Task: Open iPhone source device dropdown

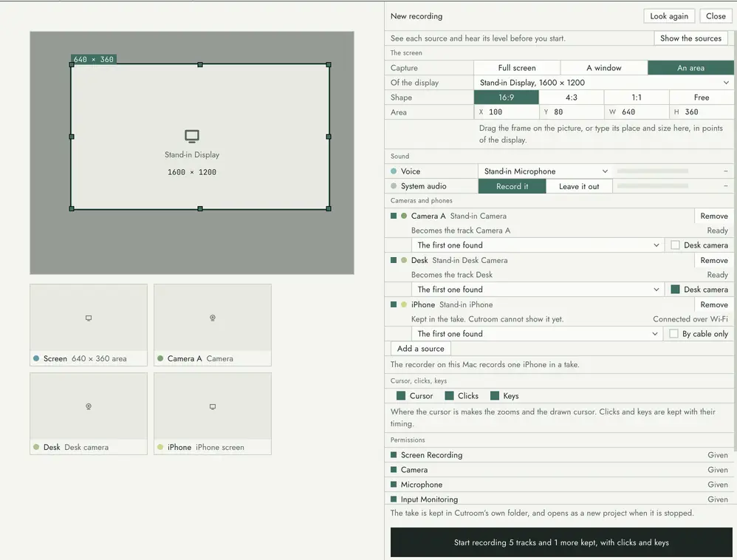Action: coord(537,333)
